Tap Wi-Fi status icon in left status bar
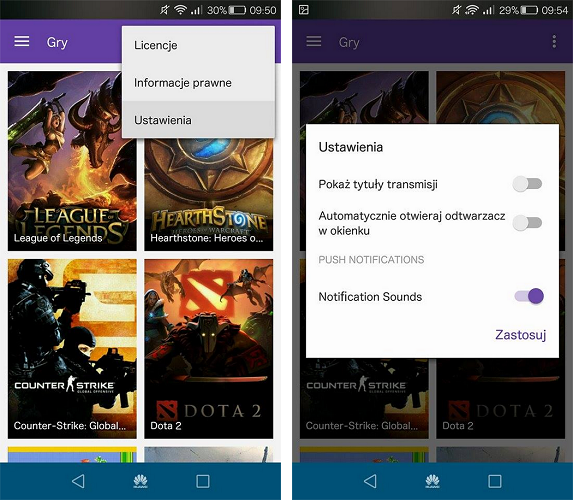The image size is (573, 500). click(180, 10)
